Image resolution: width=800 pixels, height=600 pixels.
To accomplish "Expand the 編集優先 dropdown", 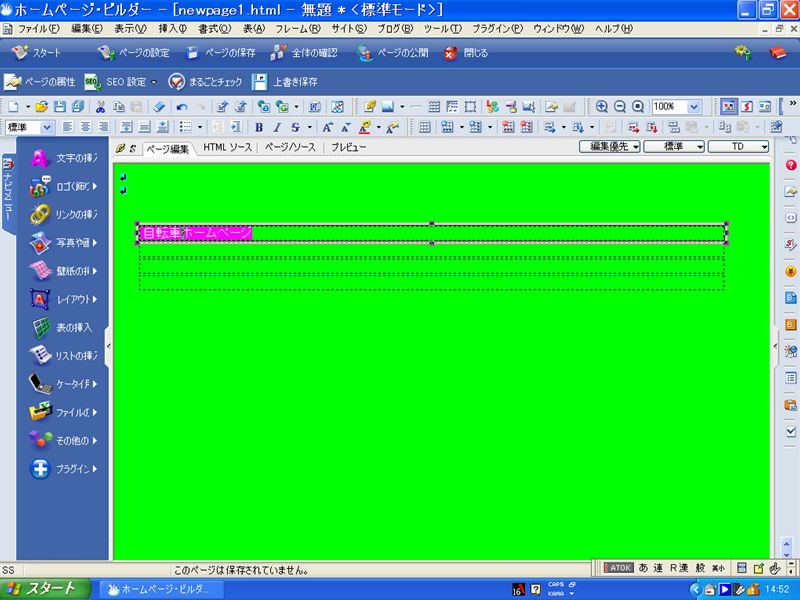I will tap(609, 147).
